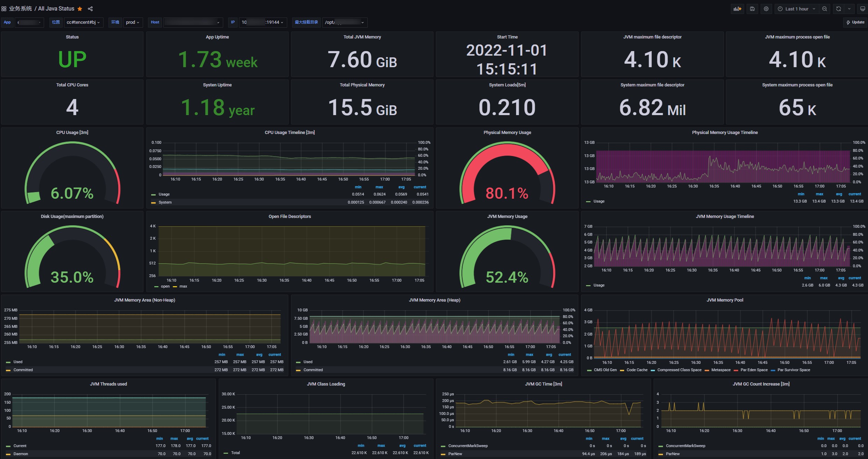This screenshot has height=459, width=868.
Task: Expand the refresh interval dropdown arrow
Action: [849, 9]
